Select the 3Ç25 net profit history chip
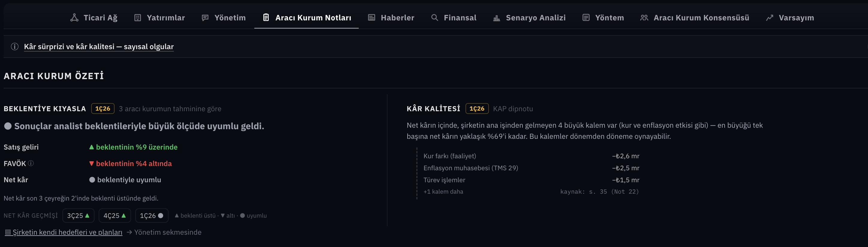This screenshot has height=247, width=868. click(x=78, y=216)
